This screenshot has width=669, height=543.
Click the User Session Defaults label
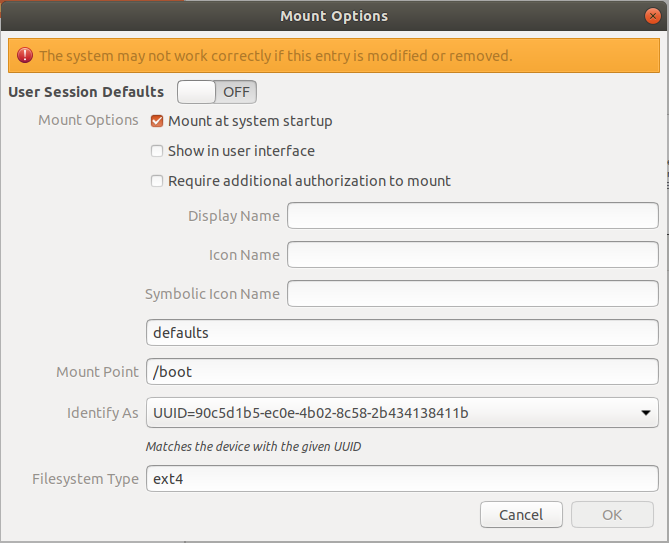pos(86,92)
